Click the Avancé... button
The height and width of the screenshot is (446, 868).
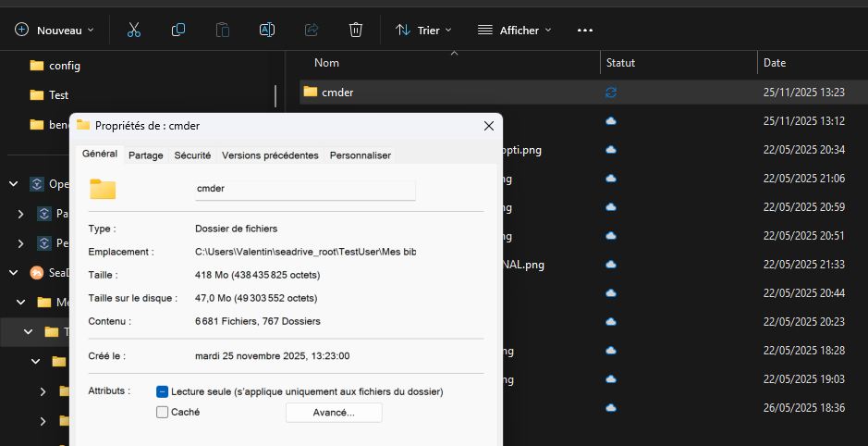(x=334, y=413)
